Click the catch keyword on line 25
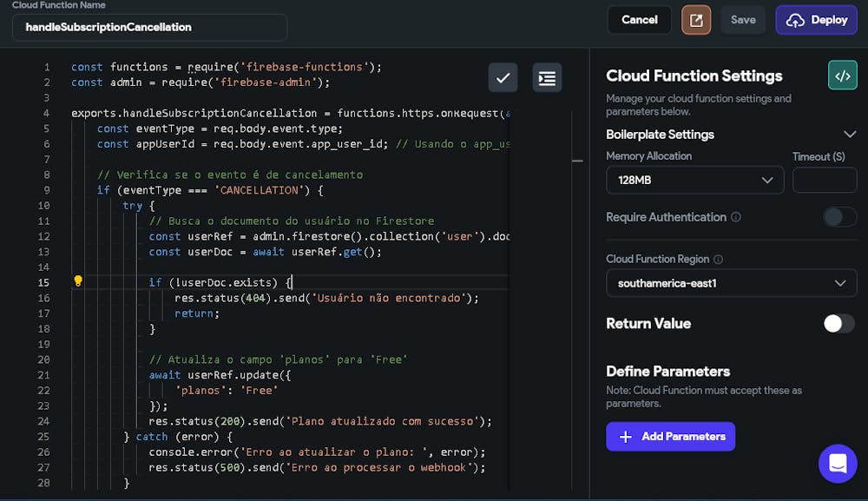The width and height of the screenshot is (868, 501). coord(152,437)
